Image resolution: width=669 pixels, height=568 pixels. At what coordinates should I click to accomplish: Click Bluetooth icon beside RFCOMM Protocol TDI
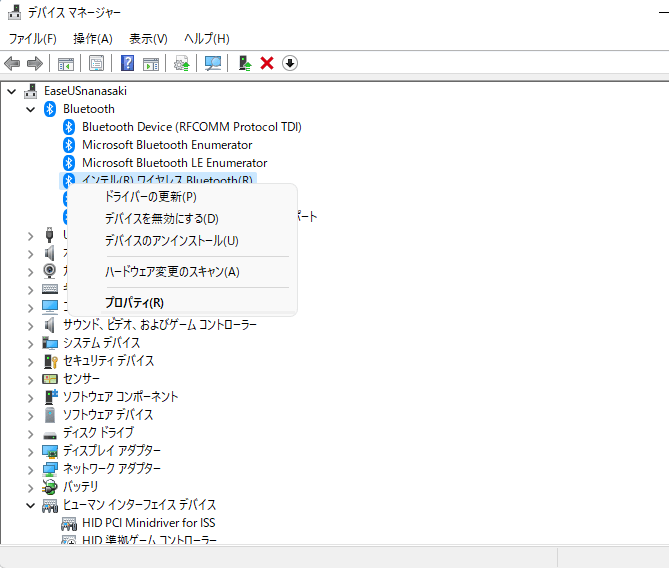point(69,127)
